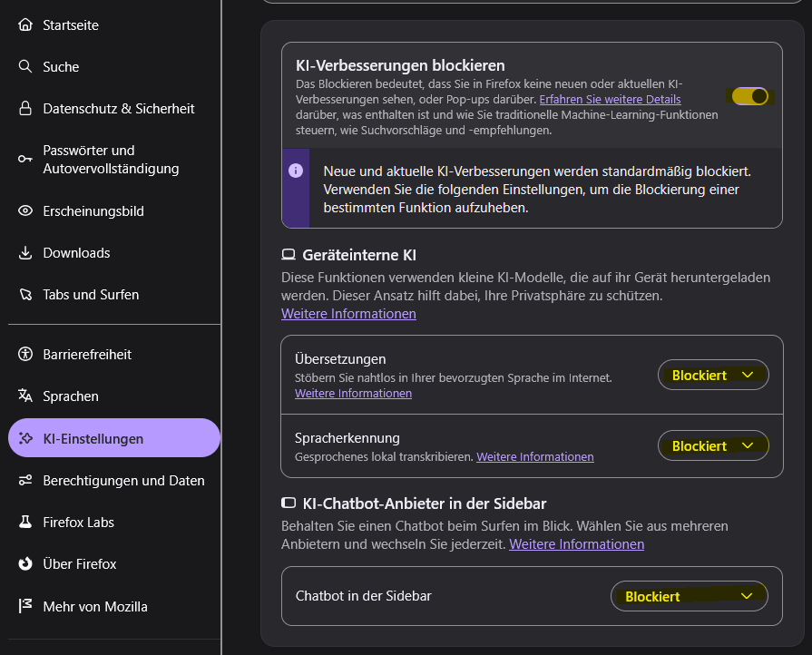This screenshot has height=655, width=812.
Task: Click the Sprachen translate icon
Action: pos(25,396)
